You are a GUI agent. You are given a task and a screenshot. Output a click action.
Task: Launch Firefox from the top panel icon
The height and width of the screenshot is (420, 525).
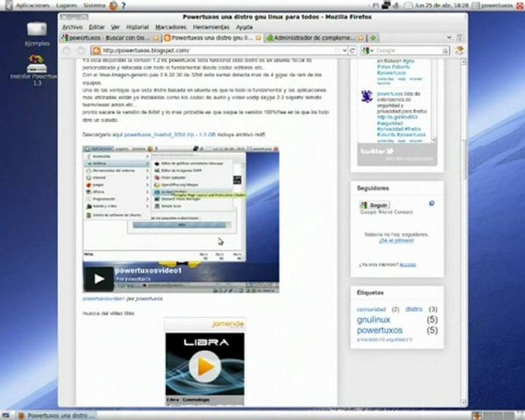(114, 5)
